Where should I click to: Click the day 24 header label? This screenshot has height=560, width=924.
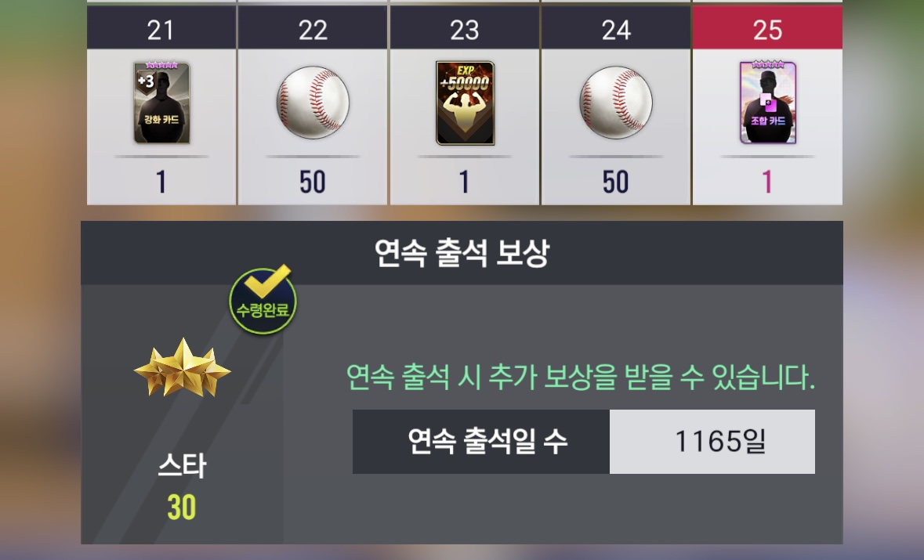616,29
